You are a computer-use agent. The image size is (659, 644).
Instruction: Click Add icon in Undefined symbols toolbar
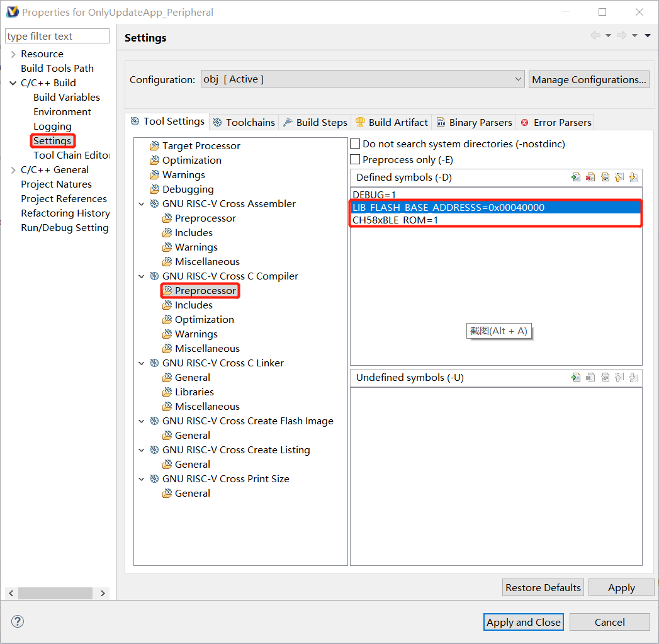point(575,378)
